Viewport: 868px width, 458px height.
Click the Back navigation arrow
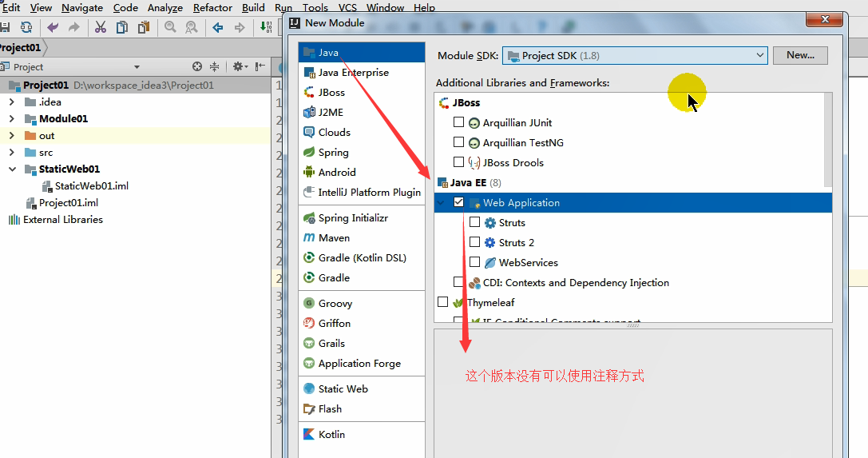tap(218, 27)
